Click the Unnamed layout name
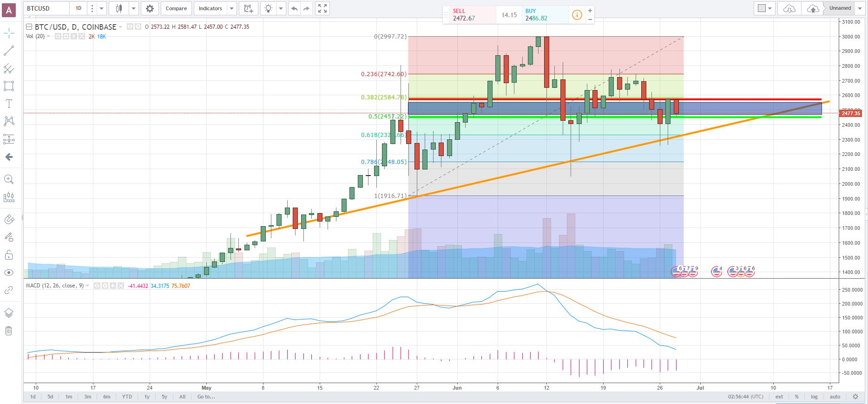The height and width of the screenshot is (404, 868). point(840,8)
